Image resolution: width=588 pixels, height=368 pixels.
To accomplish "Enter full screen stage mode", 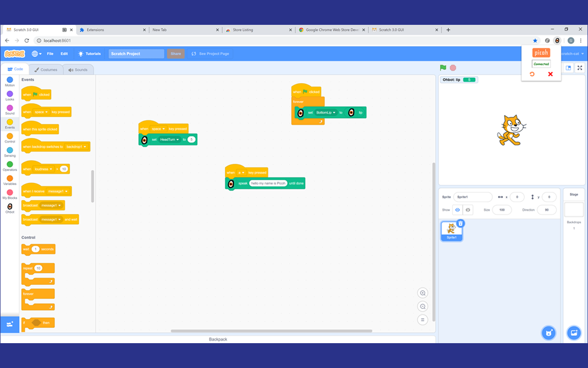I will (580, 68).
